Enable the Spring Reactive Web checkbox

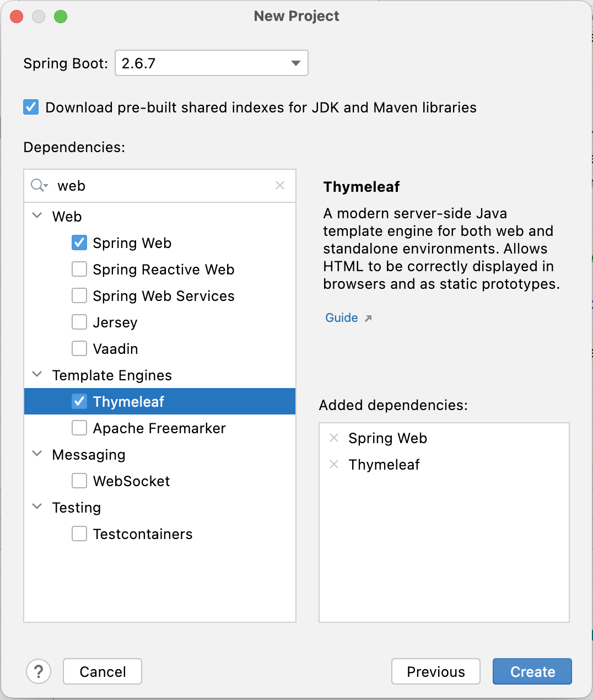79,269
